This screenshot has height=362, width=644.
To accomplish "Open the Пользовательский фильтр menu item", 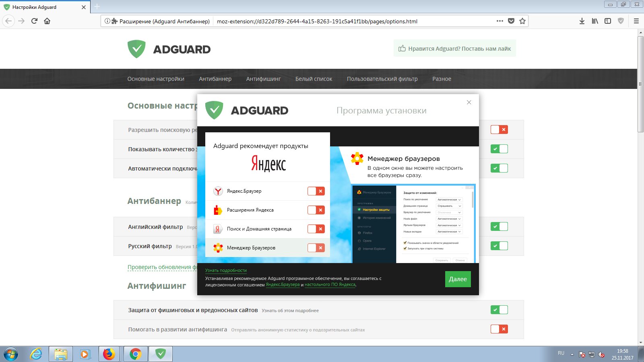I will point(382,79).
